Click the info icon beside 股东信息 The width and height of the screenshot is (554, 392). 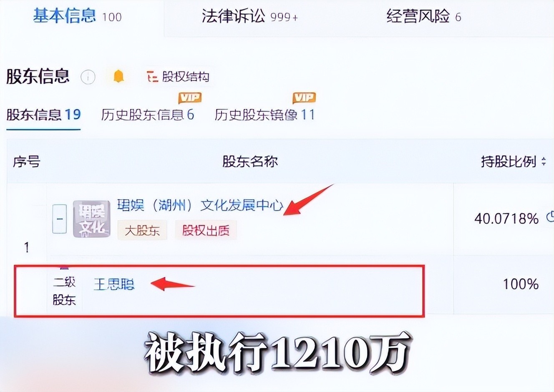coord(88,77)
